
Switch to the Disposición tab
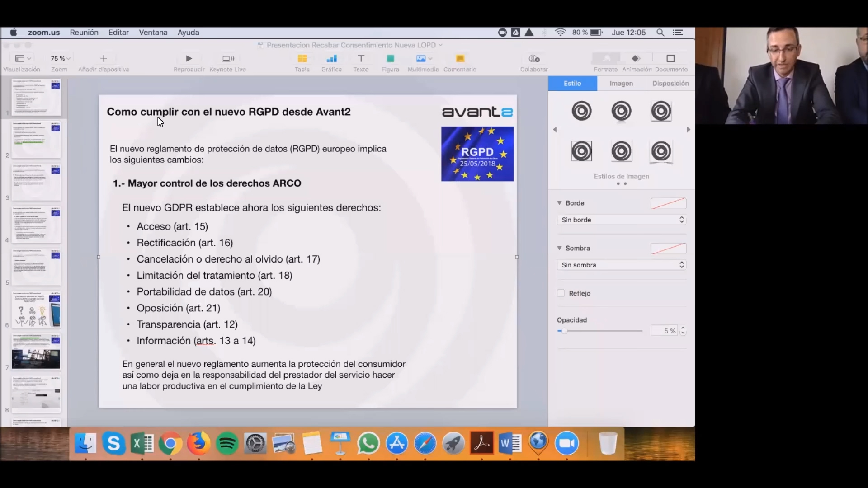[670, 84]
